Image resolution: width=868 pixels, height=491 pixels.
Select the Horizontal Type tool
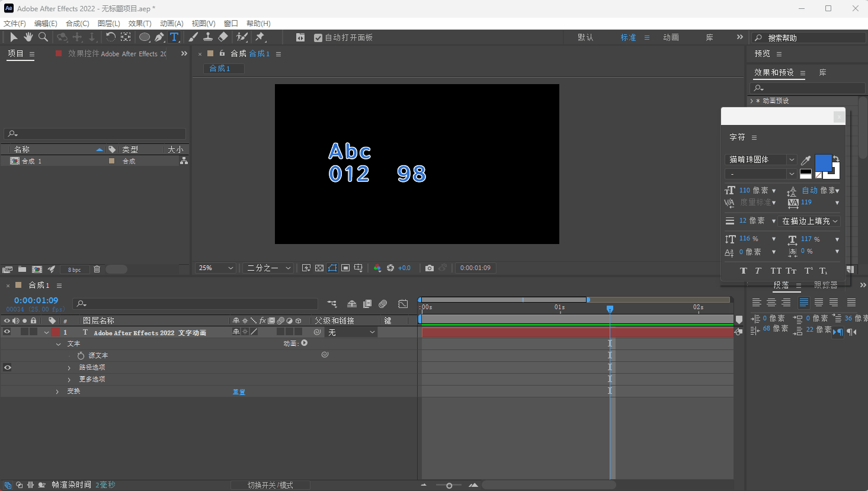point(175,37)
